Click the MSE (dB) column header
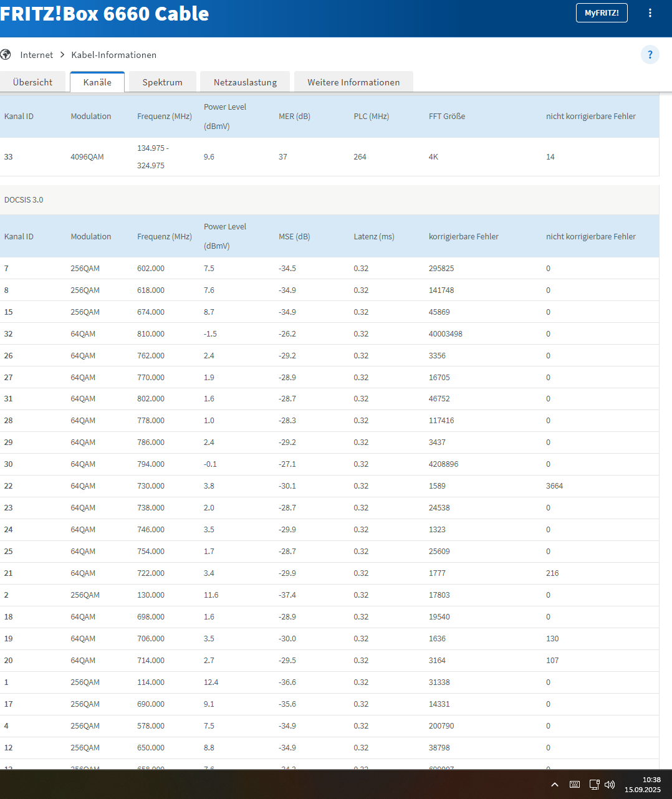The width and height of the screenshot is (672, 799). (294, 237)
